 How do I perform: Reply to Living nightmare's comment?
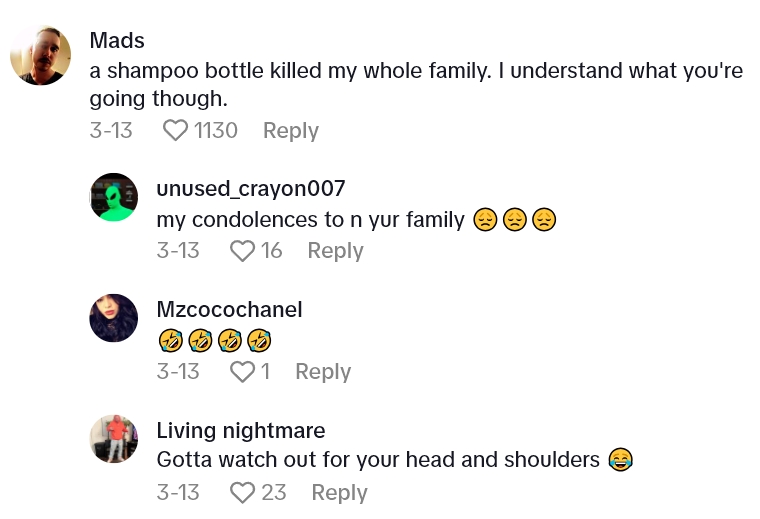point(339,493)
